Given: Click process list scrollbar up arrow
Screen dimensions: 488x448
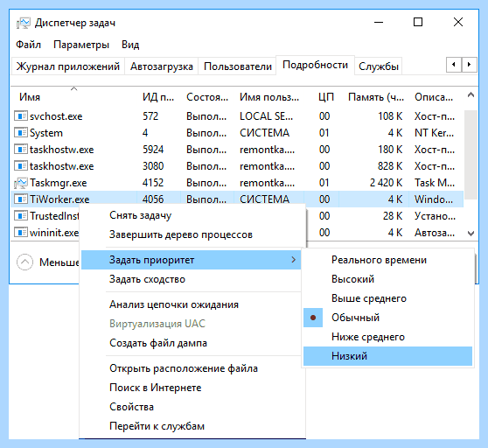Looking at the screenshot, I should click(471, 95).
